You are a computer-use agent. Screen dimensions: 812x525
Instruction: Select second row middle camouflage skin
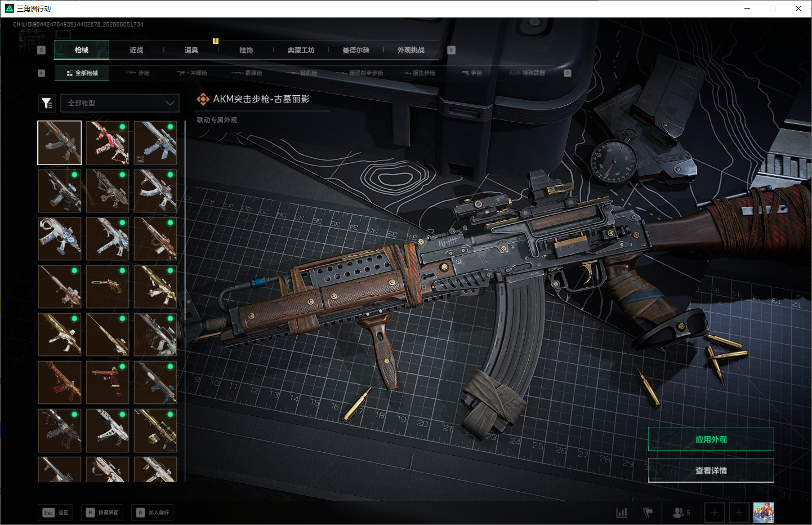point(108,191)
